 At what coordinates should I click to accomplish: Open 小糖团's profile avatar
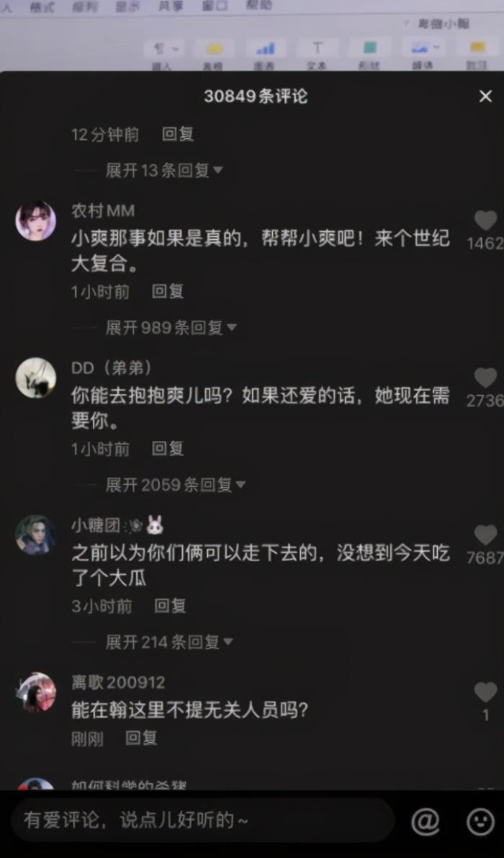[x=35, y=535]
